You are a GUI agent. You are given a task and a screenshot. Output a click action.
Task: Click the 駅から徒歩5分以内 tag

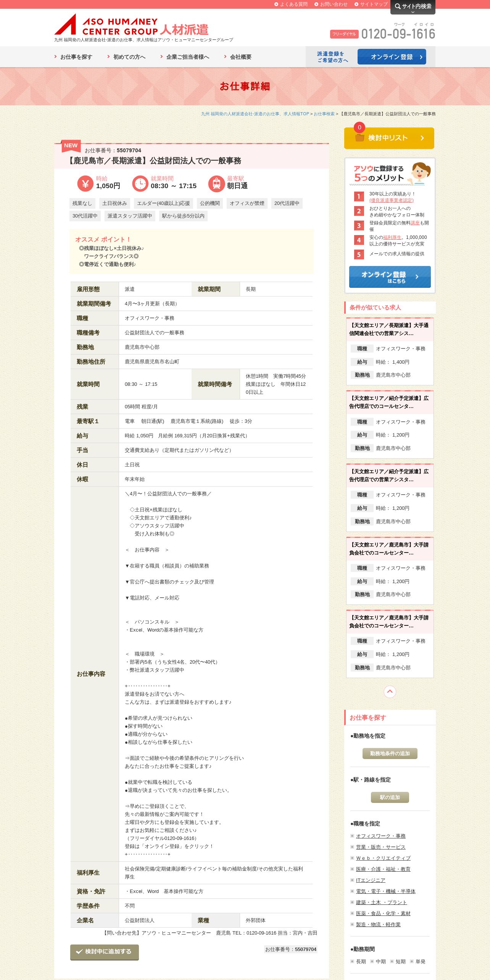(183, 216)
